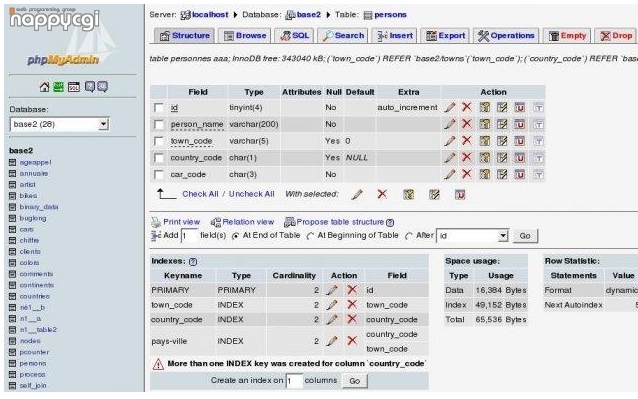This screenshot has width=638, height=399.
Task: Add index icon on person_name row
Action: coord(502,124)
